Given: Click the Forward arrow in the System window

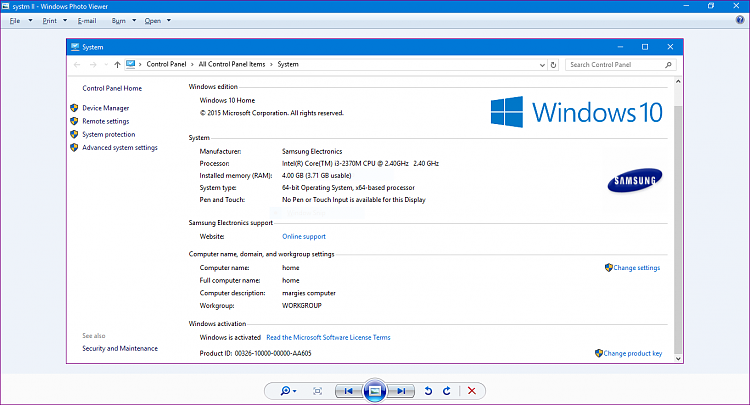Looking at the screenshot, I should click(x=93, y=65).
